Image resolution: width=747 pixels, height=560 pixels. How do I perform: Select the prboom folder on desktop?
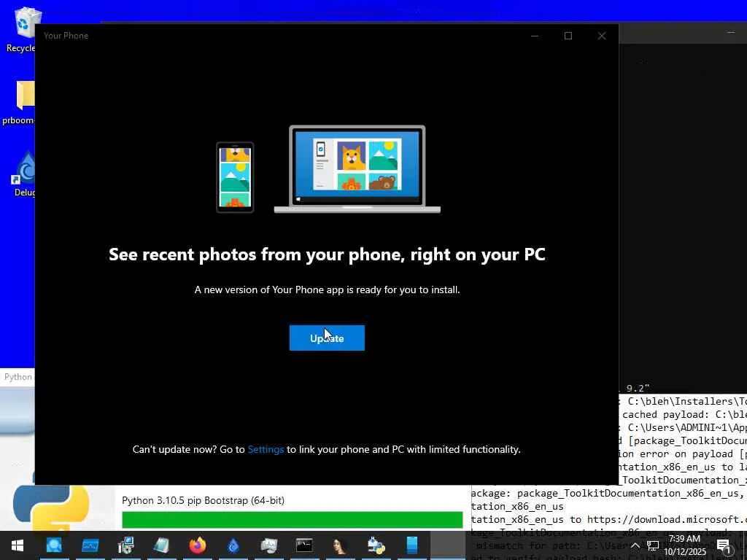point(21,102)
